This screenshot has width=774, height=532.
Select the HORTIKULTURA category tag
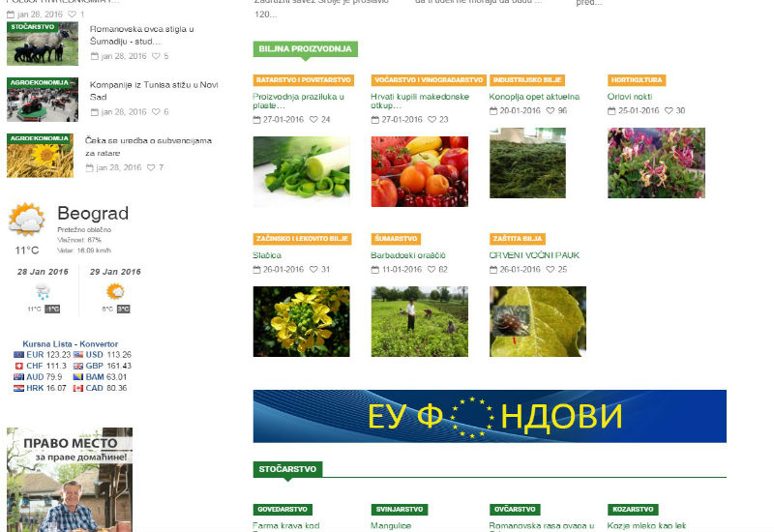coord(637,80)
